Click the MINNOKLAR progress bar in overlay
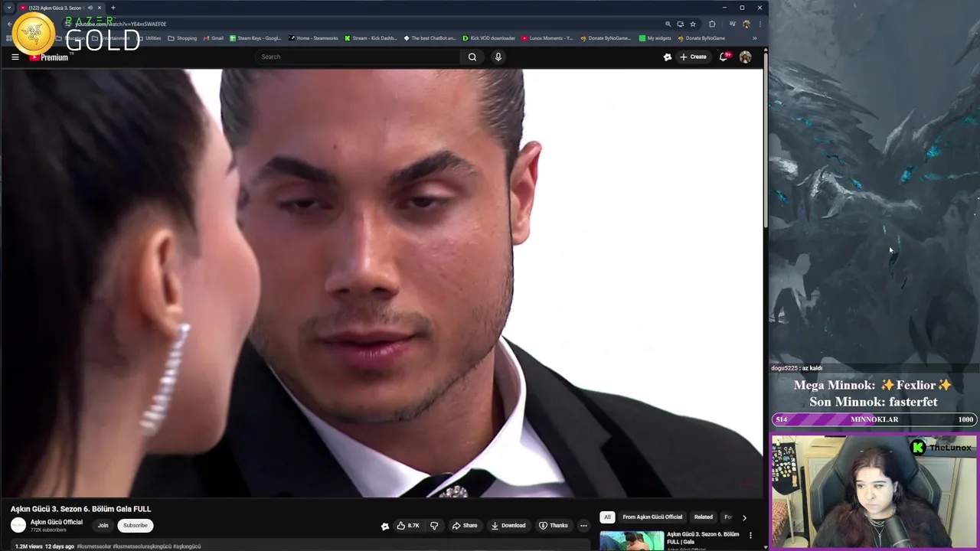 click(874, 419)
